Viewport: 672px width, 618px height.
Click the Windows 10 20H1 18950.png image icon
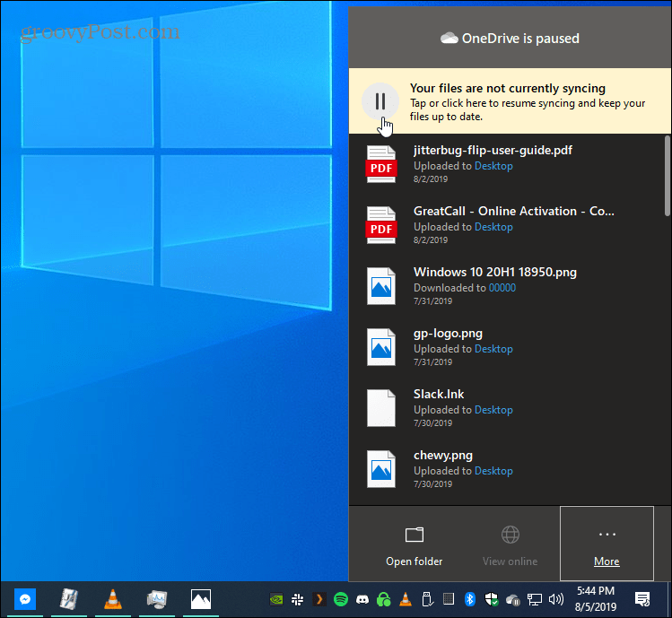click(x=381, y=286)
